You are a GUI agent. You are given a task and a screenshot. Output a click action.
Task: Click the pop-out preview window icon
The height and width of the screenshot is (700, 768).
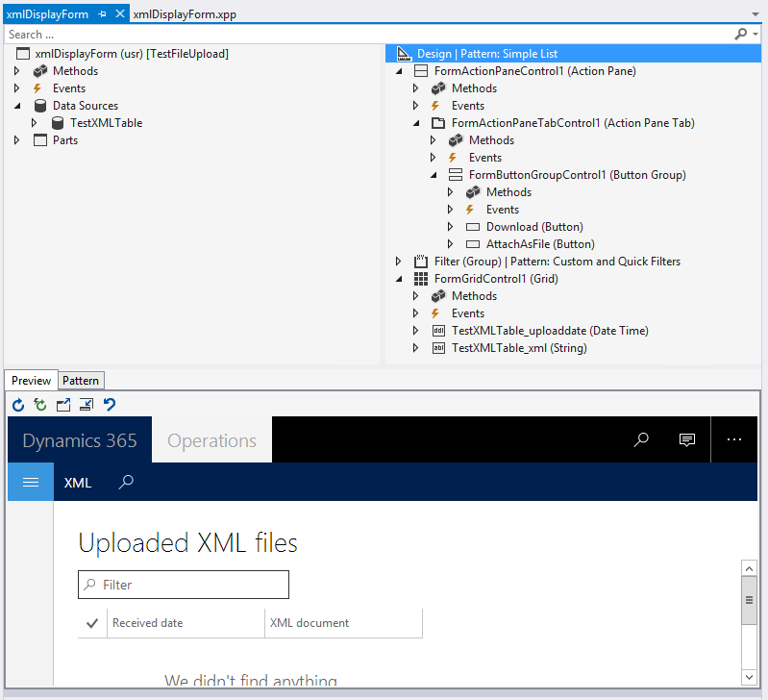tap(63, 405)
